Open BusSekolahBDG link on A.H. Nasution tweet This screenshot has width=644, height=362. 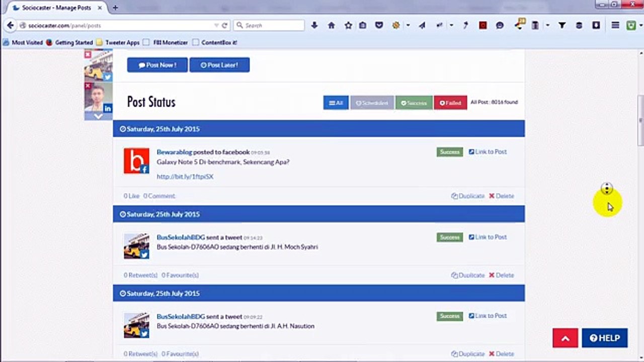coord(181,316)
